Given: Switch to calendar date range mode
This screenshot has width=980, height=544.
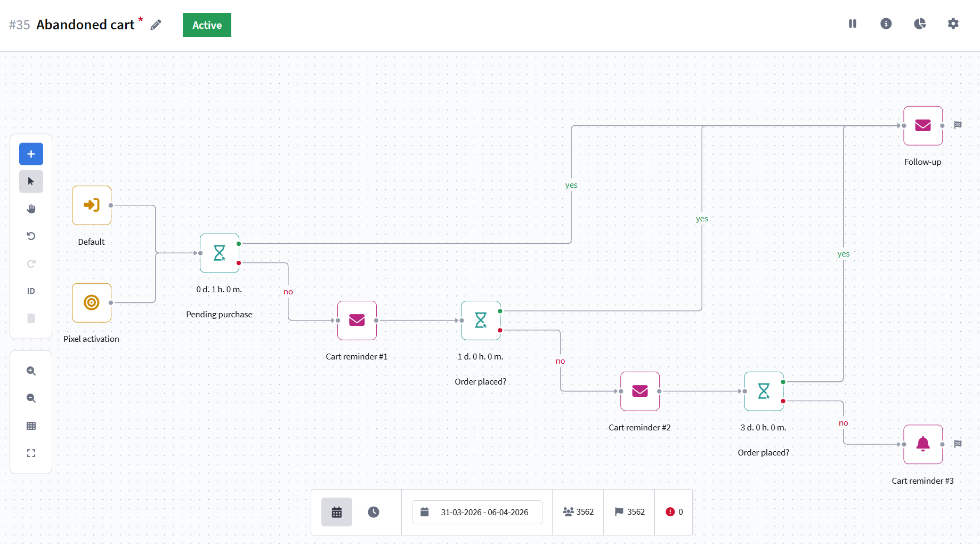Looking at the screenshot, I should pos(337,512).
